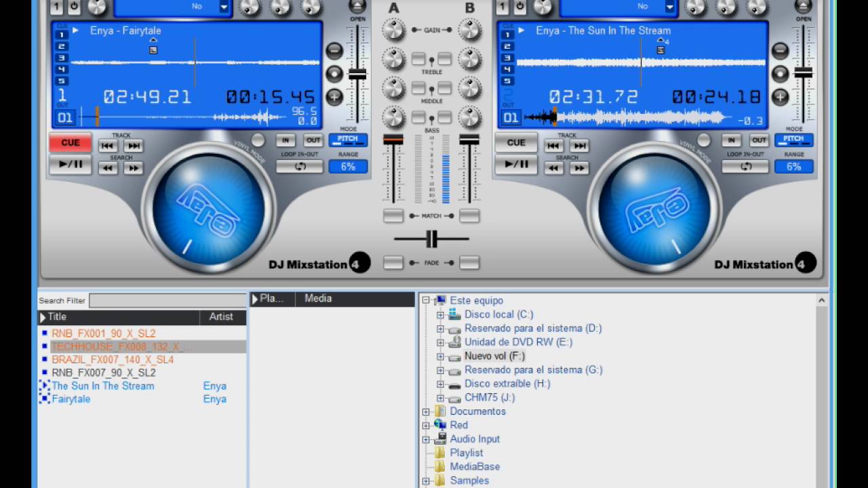Image resolution: width=868 pixels, height=488 pixels.
Task: Select cue point 1 on left deck
Action: tap(62, 35)
